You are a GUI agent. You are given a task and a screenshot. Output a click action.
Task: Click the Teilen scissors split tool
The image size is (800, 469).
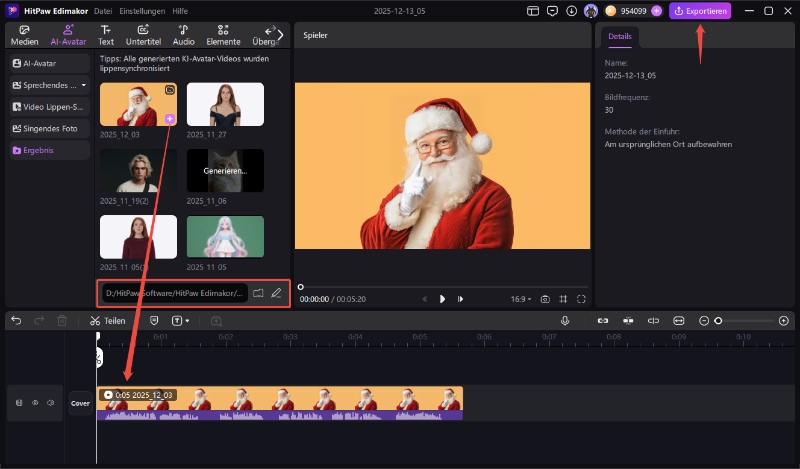click(107, 321)
